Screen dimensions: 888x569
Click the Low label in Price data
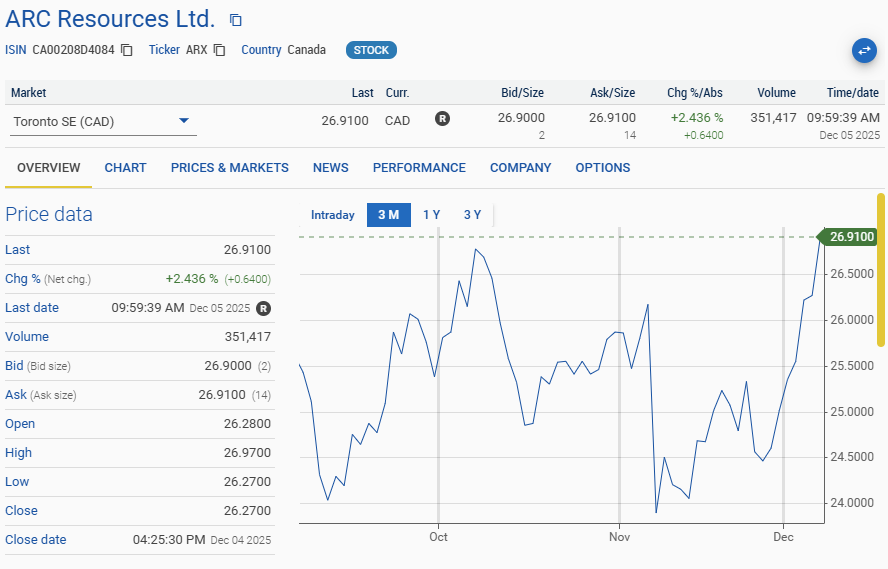click(17, 481)
